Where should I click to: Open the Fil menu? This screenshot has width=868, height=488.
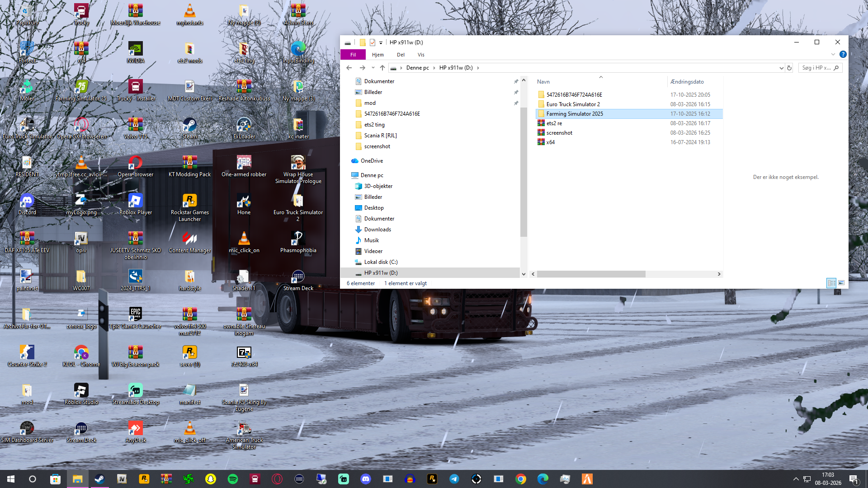pyautogui.click(x=353, y=55)
